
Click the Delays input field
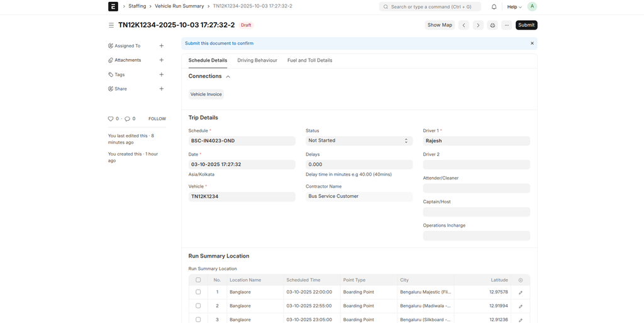(358, 164)
